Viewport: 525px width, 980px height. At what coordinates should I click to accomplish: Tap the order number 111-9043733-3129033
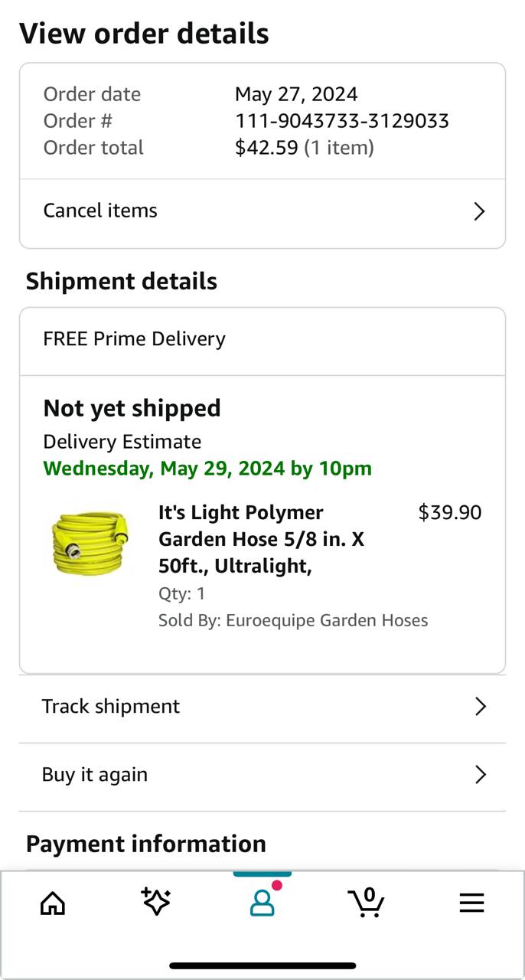pyautogui.click(x=341, y=121)
